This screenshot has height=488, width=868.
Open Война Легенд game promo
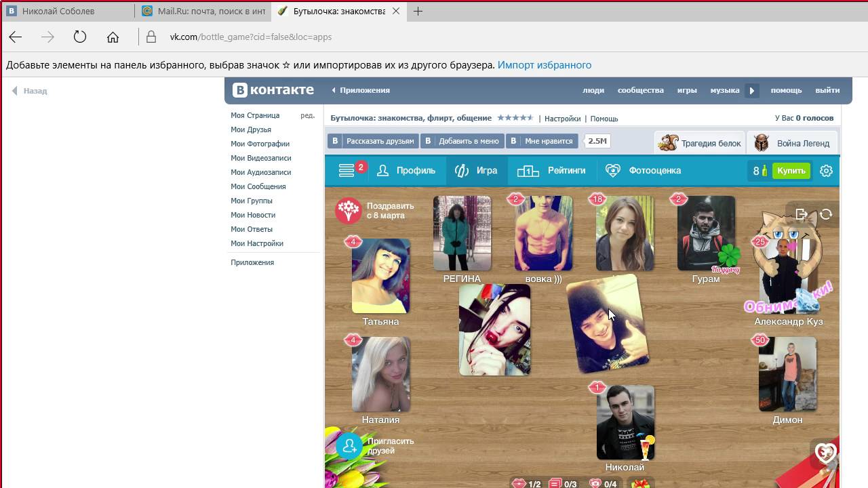[x=793, y=143]
